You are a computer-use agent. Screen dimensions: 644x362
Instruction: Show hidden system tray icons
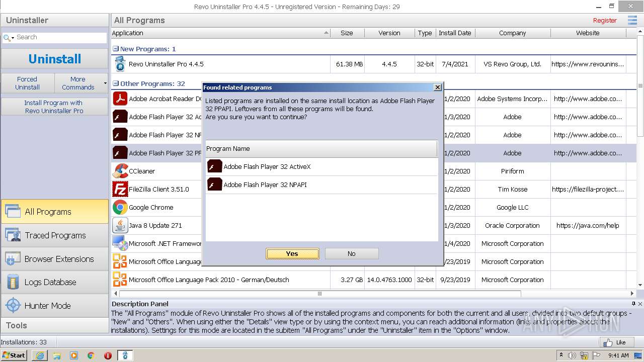[x=561, y=355]
